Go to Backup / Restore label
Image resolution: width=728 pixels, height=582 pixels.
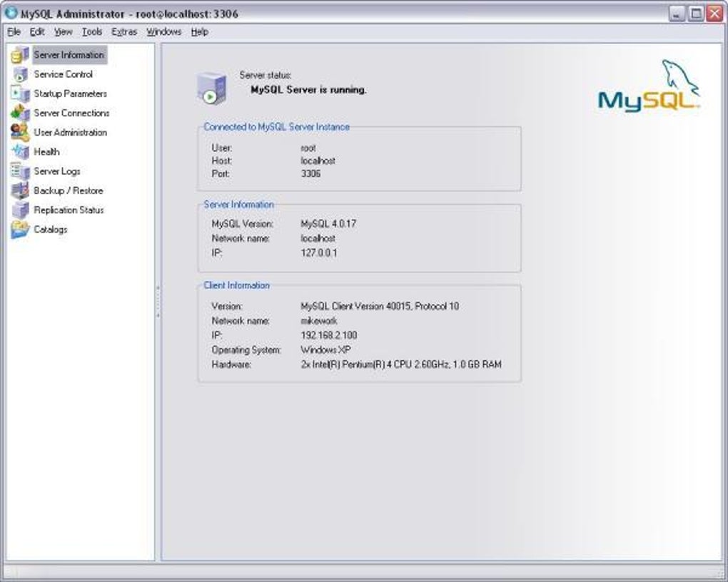click(x=69, y=190)
